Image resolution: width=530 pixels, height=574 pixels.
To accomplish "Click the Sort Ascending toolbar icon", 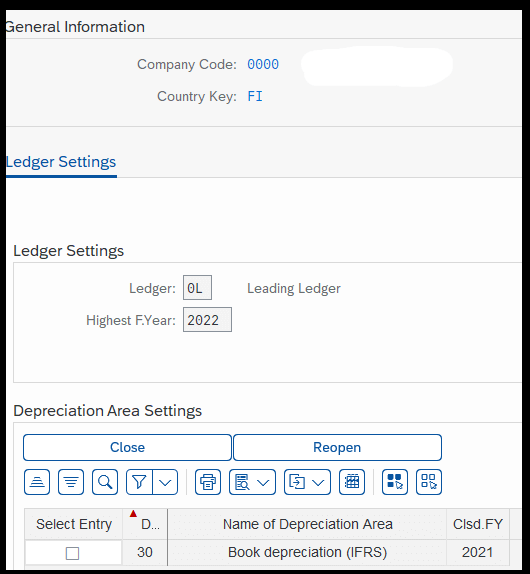I will [x=37, y=482].
